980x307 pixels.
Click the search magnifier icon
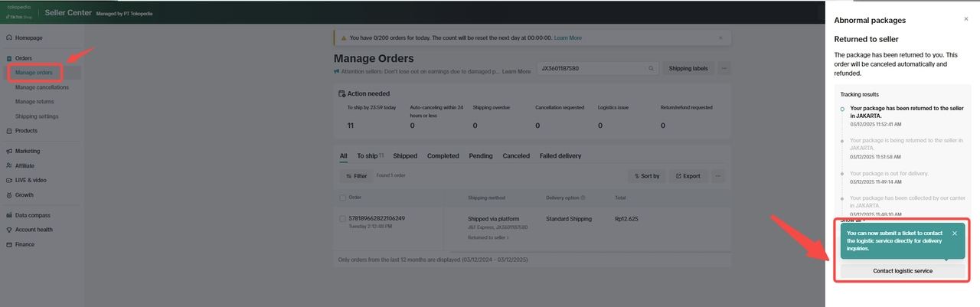652,68
